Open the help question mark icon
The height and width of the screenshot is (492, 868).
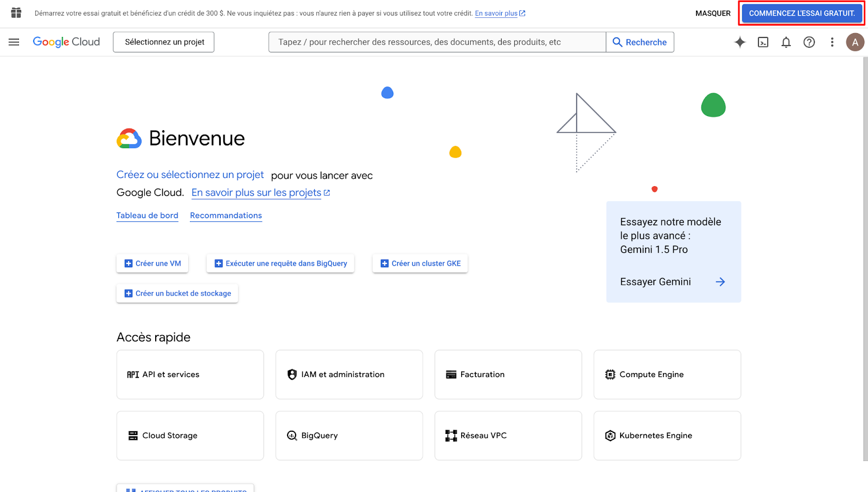click(809, 42)
